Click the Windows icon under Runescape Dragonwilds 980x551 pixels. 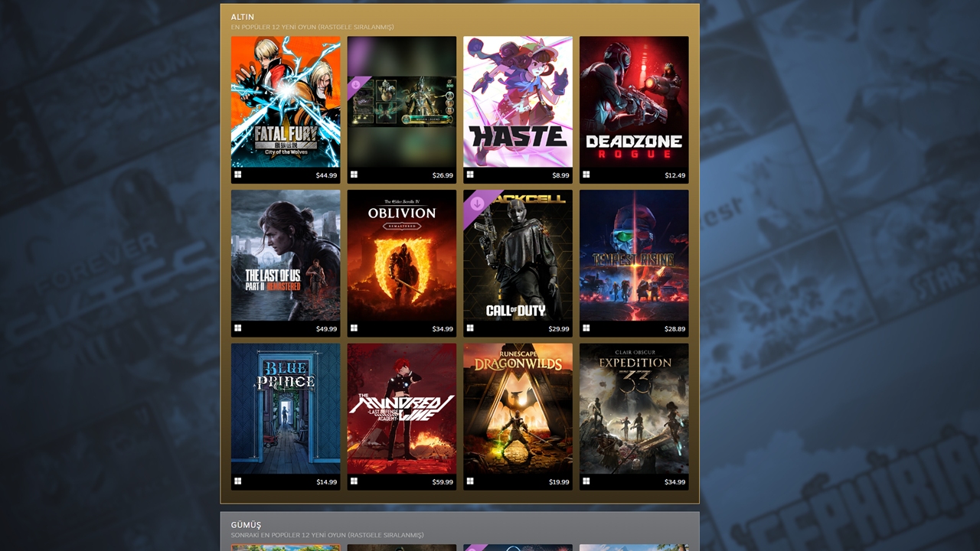point(470,481)
